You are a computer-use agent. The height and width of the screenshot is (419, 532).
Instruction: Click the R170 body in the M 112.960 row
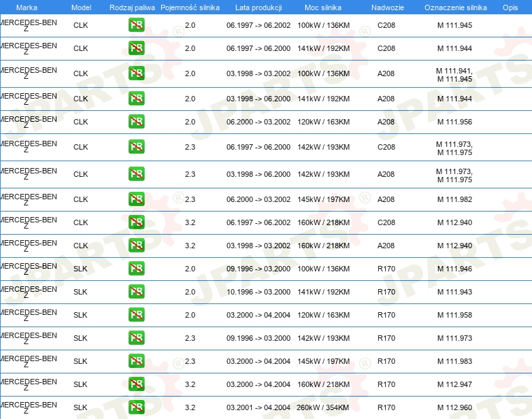pos(386,407)
